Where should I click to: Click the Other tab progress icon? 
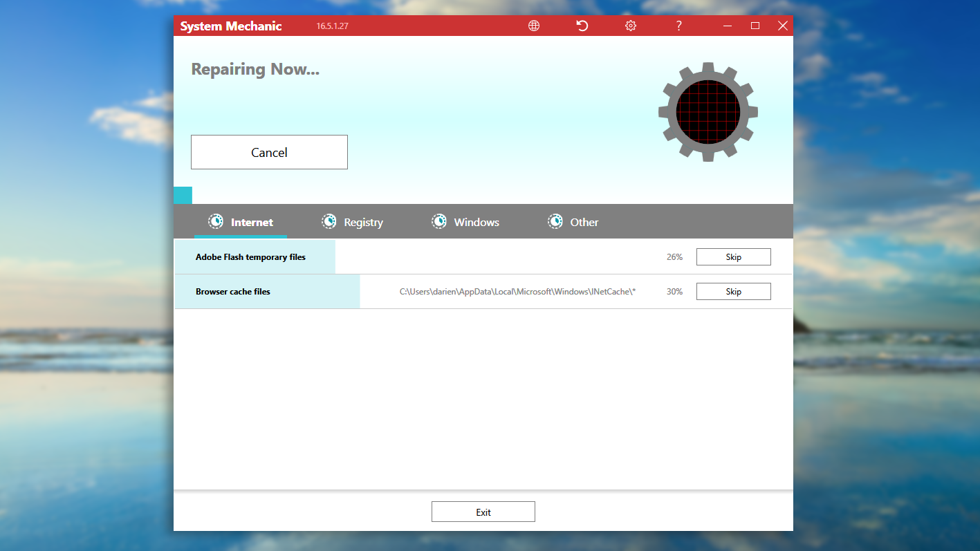pyautogui.click(x=555, y=221)
